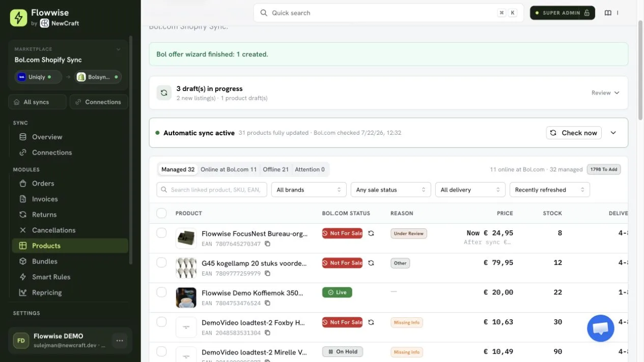Copy EAN 7804753476524 using the copy icon
Viewport: 644px width, 362px height.
267,303
